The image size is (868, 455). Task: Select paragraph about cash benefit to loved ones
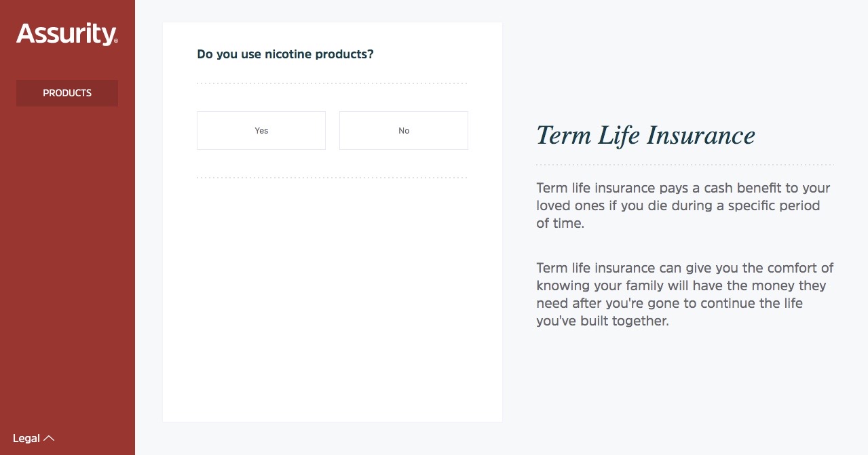pyautogui.click(x=683, y=205)
